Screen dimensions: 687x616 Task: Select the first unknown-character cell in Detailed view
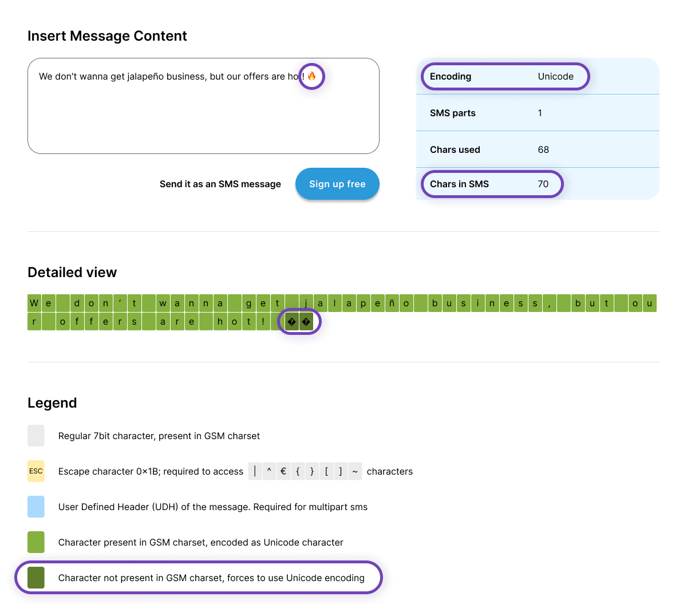point(292,322)
